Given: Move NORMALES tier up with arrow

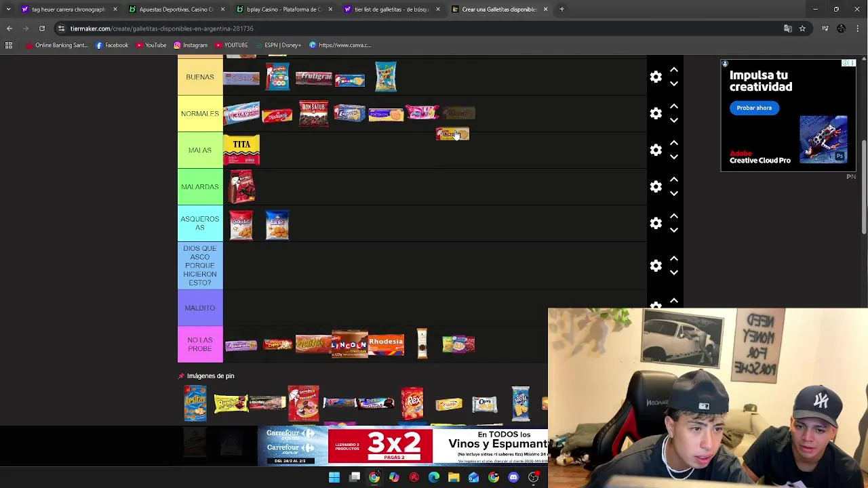Looking at the screenshot, I should [x=674, y=106].
